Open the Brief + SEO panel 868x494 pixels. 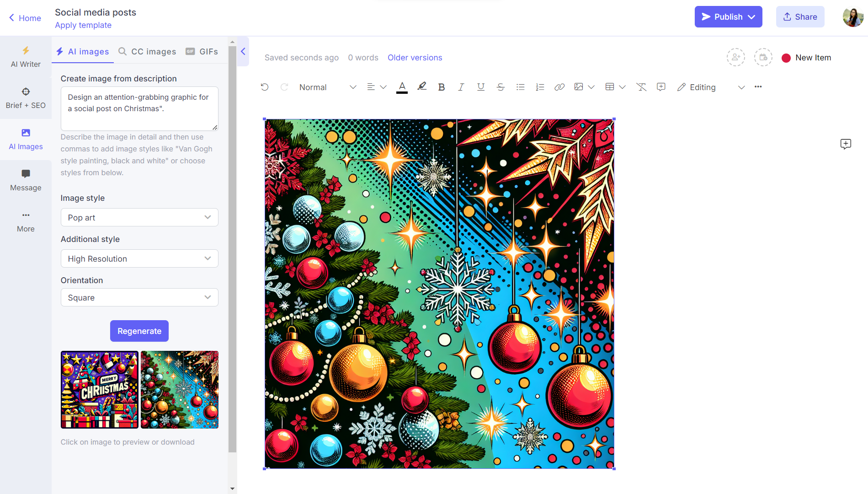(26, 97)
